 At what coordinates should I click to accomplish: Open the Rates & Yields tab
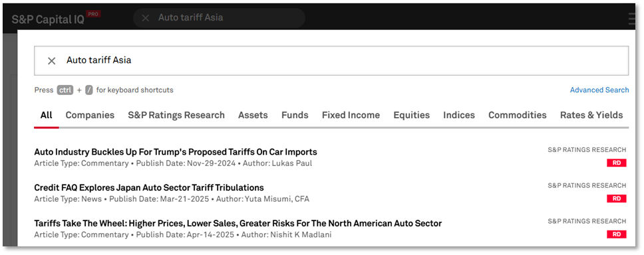[591, 115]
